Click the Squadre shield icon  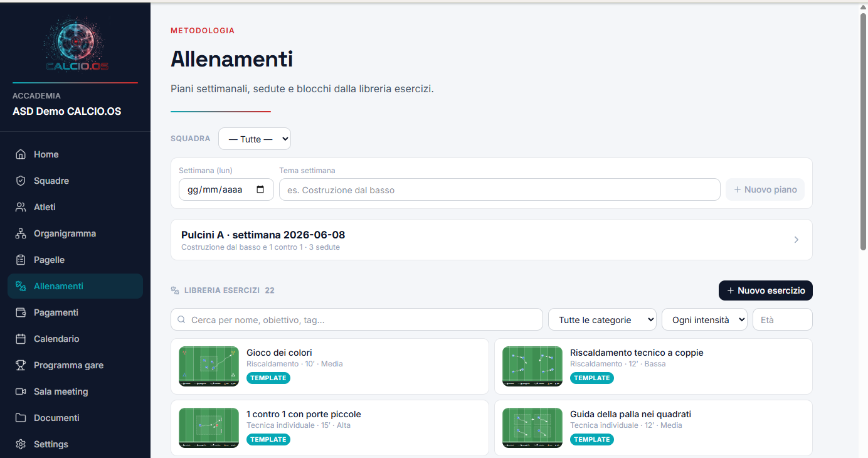pos(21,181)
